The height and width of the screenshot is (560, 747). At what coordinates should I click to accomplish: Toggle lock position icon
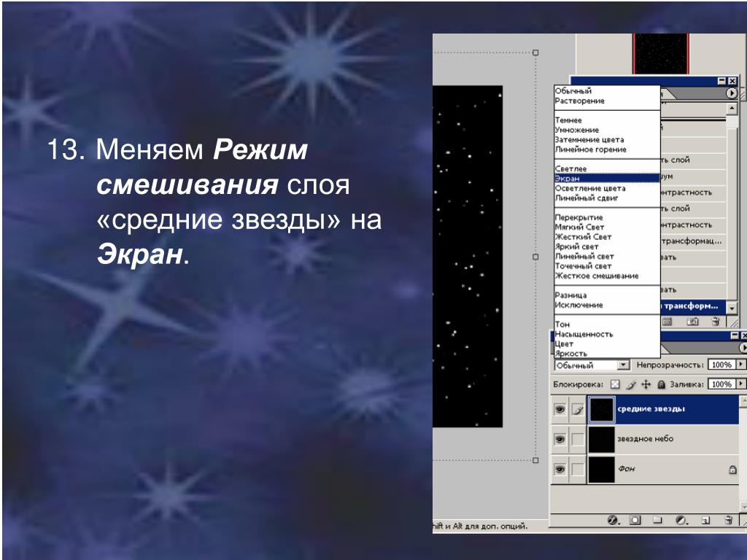[x=646, y=384]
